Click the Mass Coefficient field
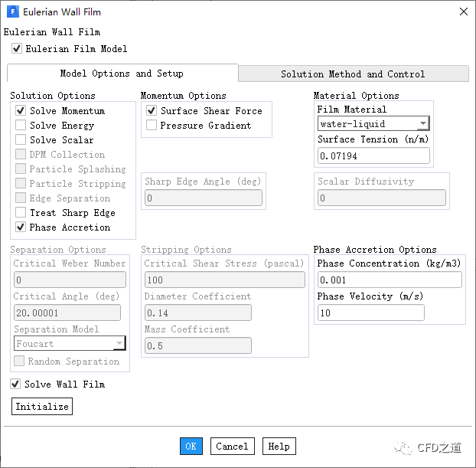Image resolution: width=476 pixels, height=468 pixels. point(198,345)
